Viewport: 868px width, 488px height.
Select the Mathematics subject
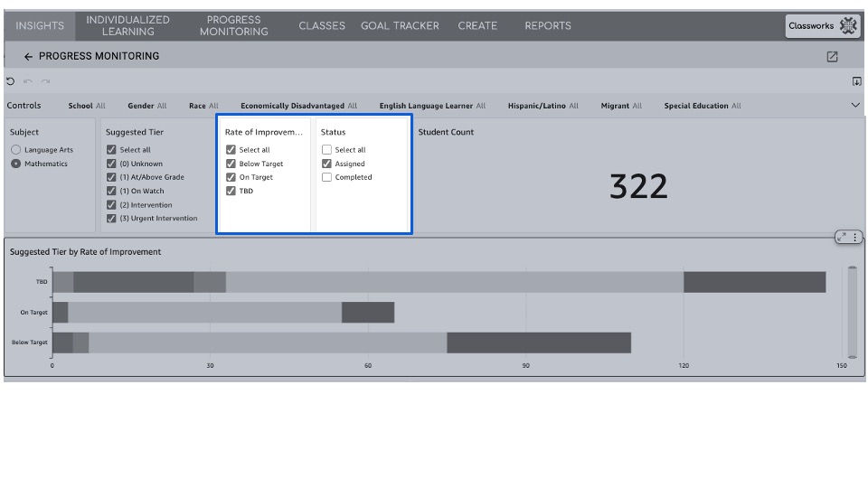click(x=16, y=164)
